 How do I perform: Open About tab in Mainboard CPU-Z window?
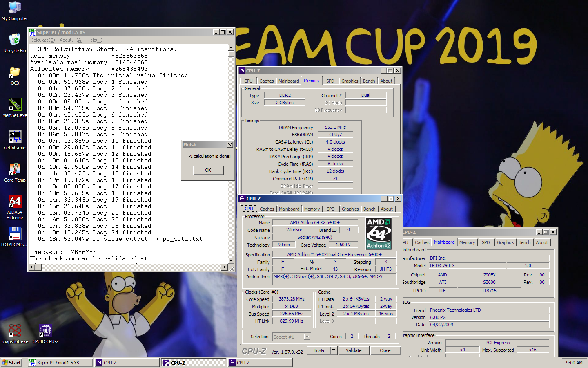(542, 242)
